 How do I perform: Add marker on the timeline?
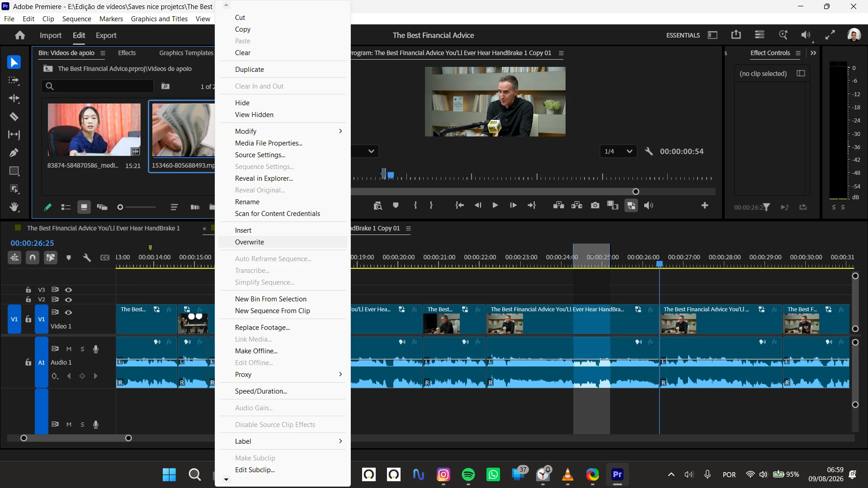click(x=69, y=258)
